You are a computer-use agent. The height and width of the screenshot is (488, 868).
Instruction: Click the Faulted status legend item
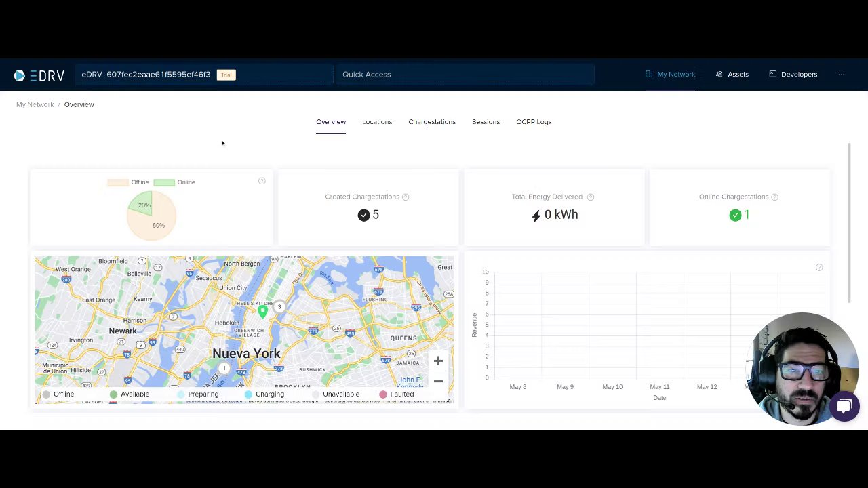point(397,394)
